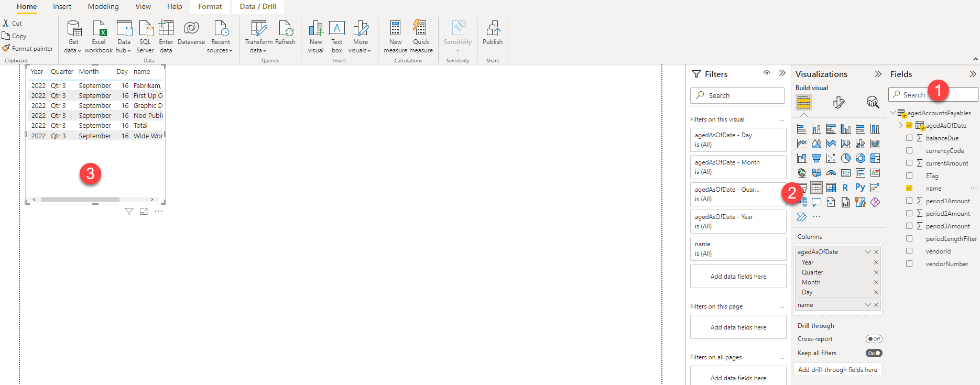Screen dimensions: 980x385
Task: Open SQL Server data source
Action: pos(145,36)
